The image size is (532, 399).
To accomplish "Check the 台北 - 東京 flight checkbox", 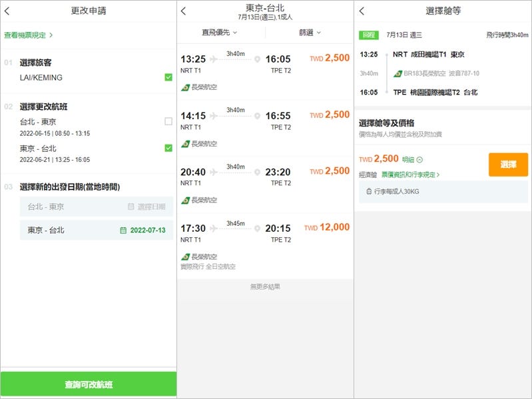I will (168, 121).
